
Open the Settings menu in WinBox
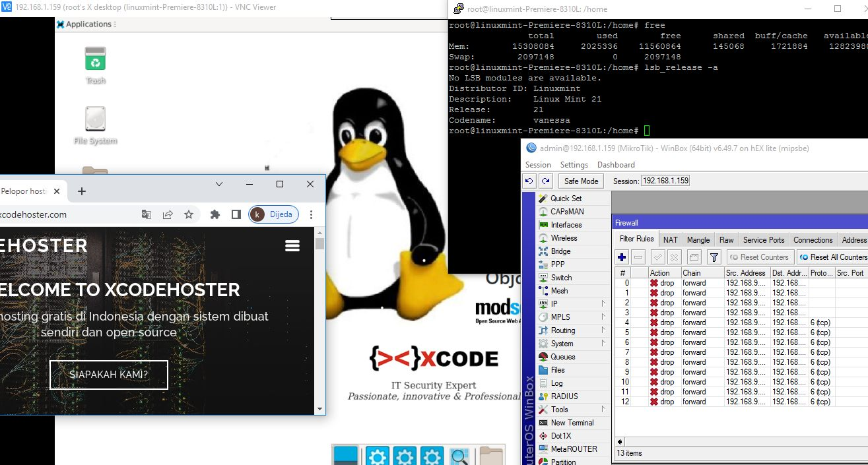574,165
